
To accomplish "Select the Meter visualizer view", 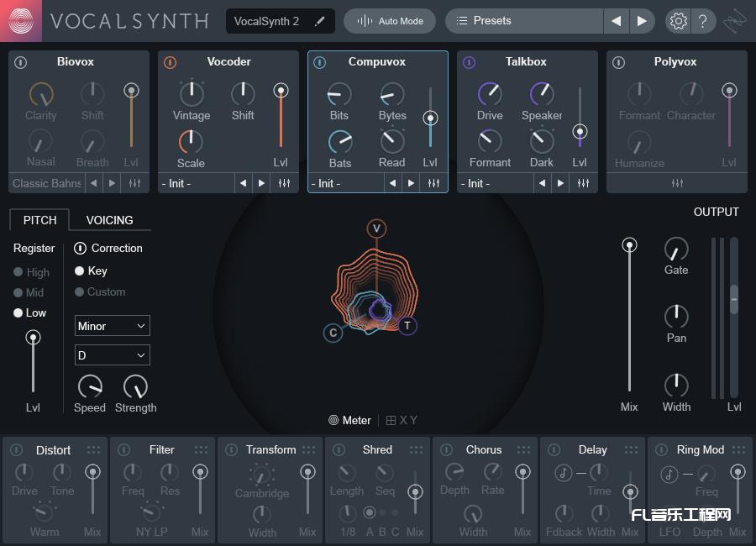I will (350, 420).
